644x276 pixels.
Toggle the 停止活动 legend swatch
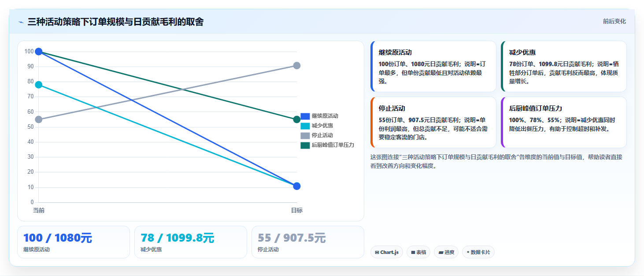pos(305,135)
